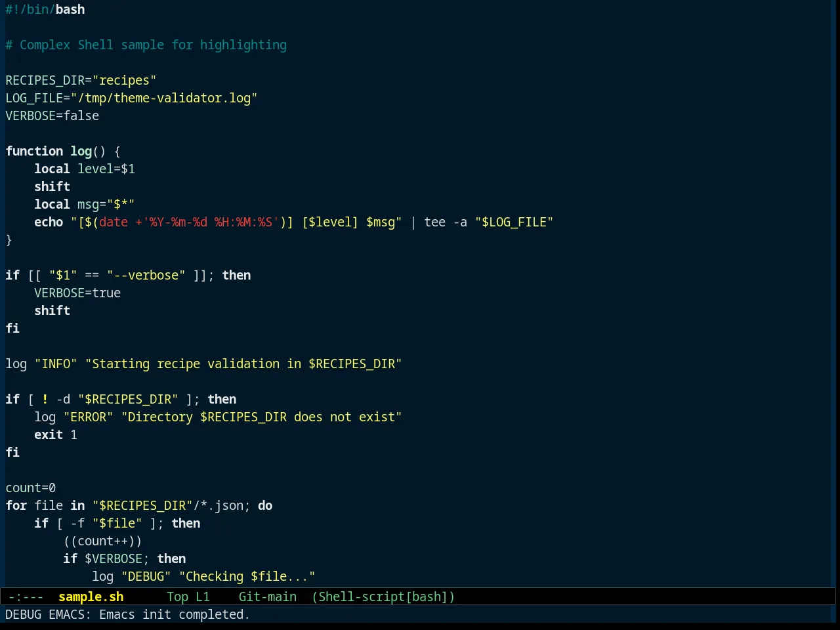Click "Directory $RECIPES_DIR does not exist" string
The width and height of the screenshot is (840, 630).
pyautogui.click(x=262, y=417)
